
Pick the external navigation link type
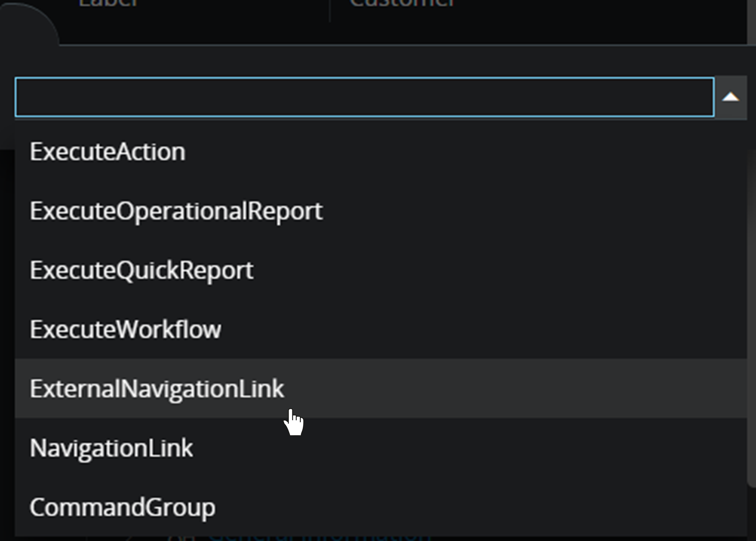point(157,389)
